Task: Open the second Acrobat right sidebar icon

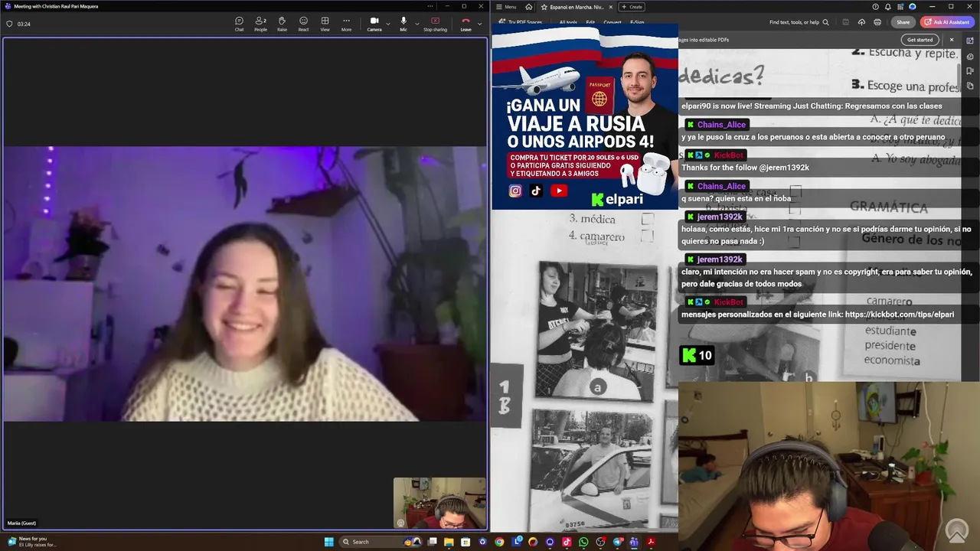Action: tap(970, 56)
